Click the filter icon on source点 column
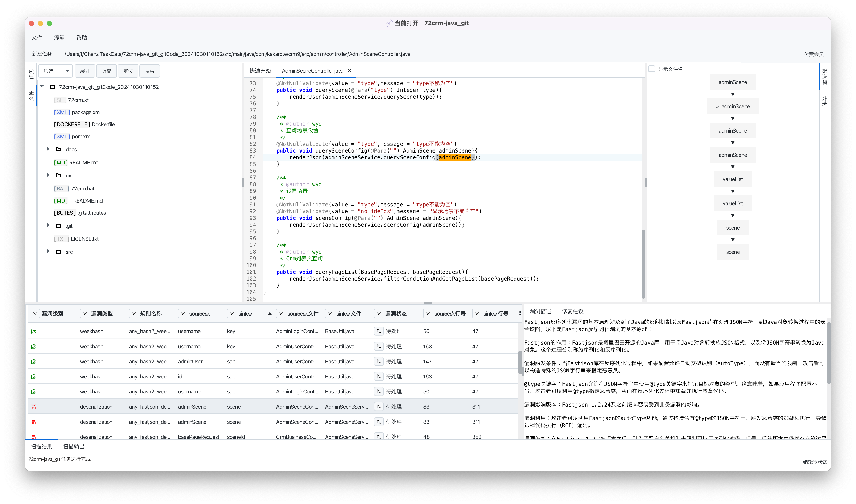 (x=183, y=314)
